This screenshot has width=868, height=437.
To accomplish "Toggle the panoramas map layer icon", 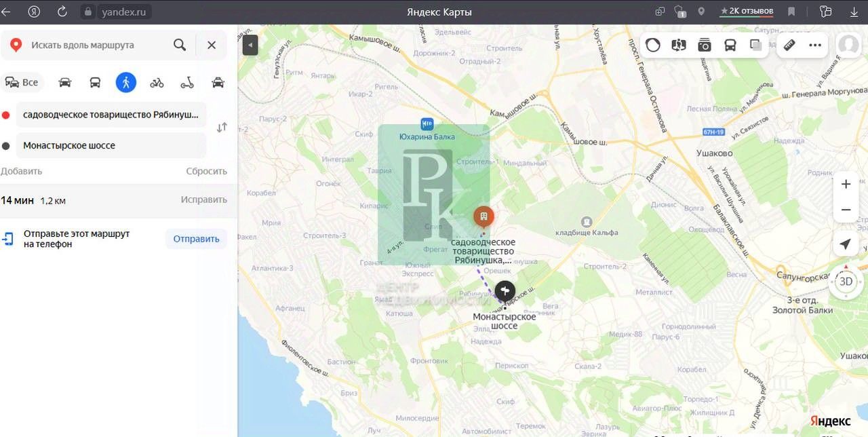I will point(679,45).
